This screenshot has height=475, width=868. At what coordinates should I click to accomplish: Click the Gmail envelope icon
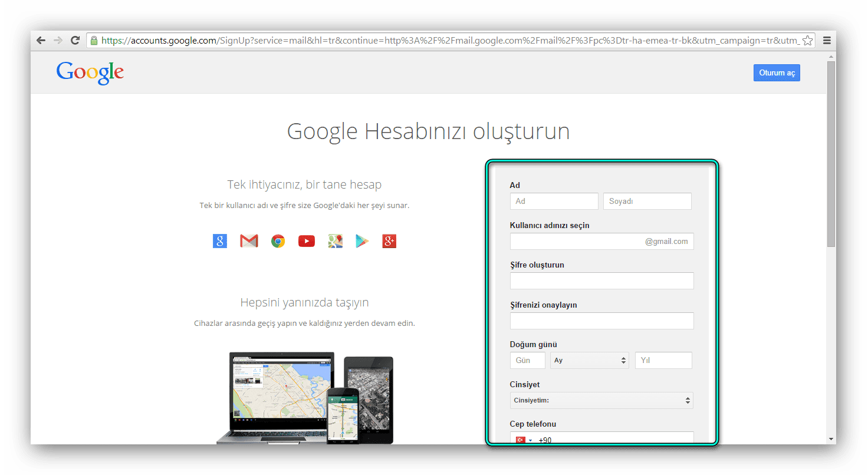coord(249,240)
